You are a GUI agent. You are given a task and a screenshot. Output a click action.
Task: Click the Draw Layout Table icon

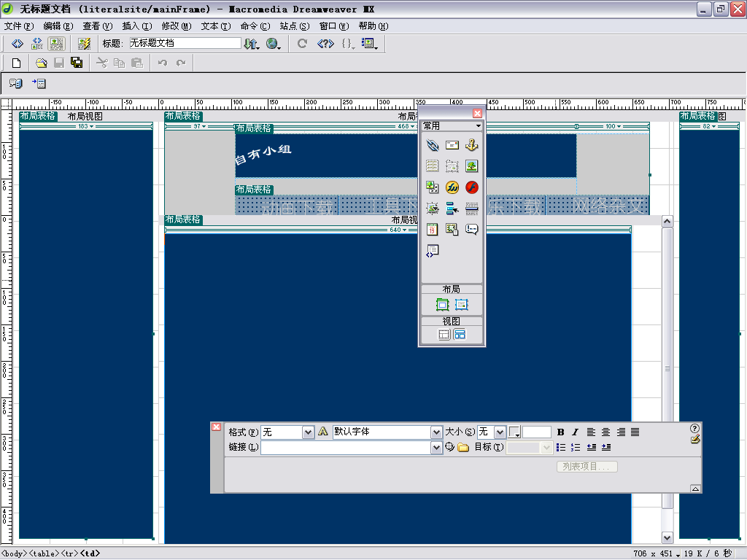[443, 305]
